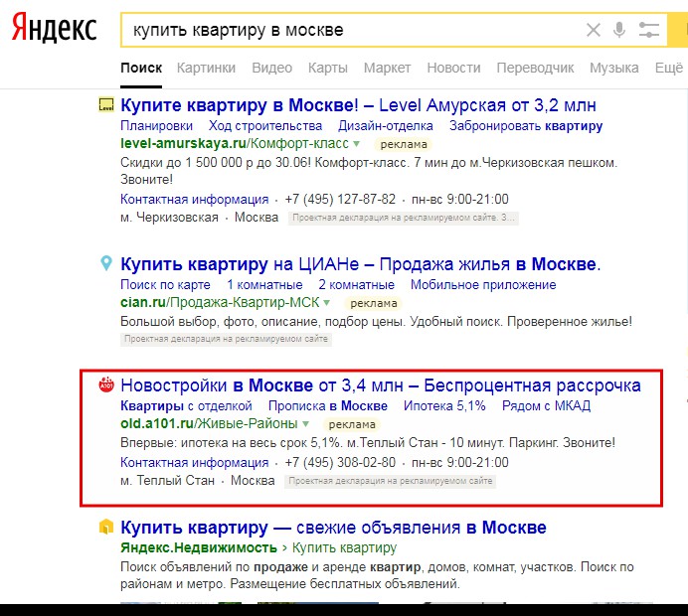Clear the search query with X icon
This screenshot has height=616, width=688.
594,30
